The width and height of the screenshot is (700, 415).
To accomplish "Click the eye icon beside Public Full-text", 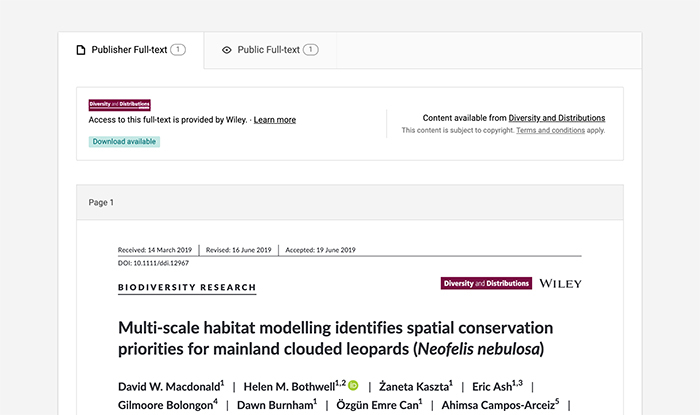I will click(227, 50).
